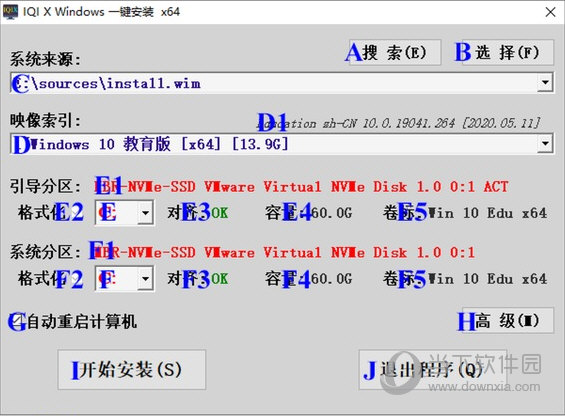565x416 pixels.
Task: Click the 系统来源 label
Action: pos(45,59)
